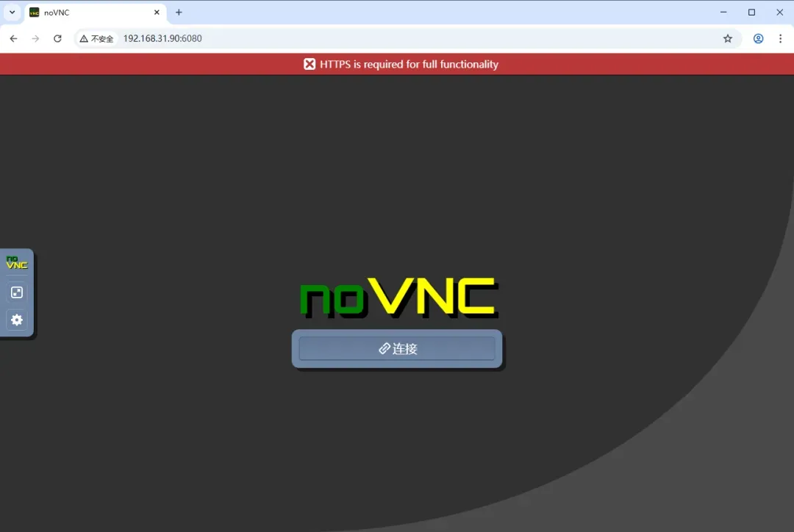Image resolution: width=794 pixels, height=532 pixels.
Task: Close the noVNC browser tab
Action: [157, 12]
